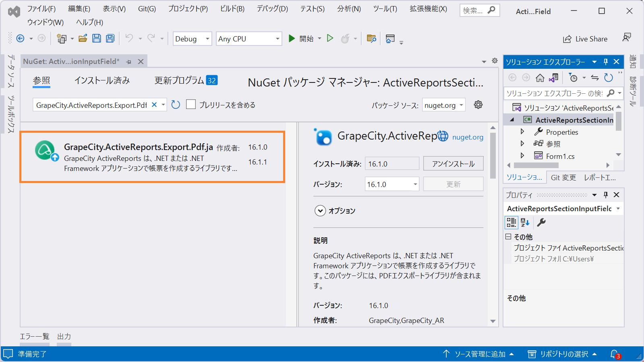
Task: Switch to the インストール済み tab
Action: pos(102,80)
